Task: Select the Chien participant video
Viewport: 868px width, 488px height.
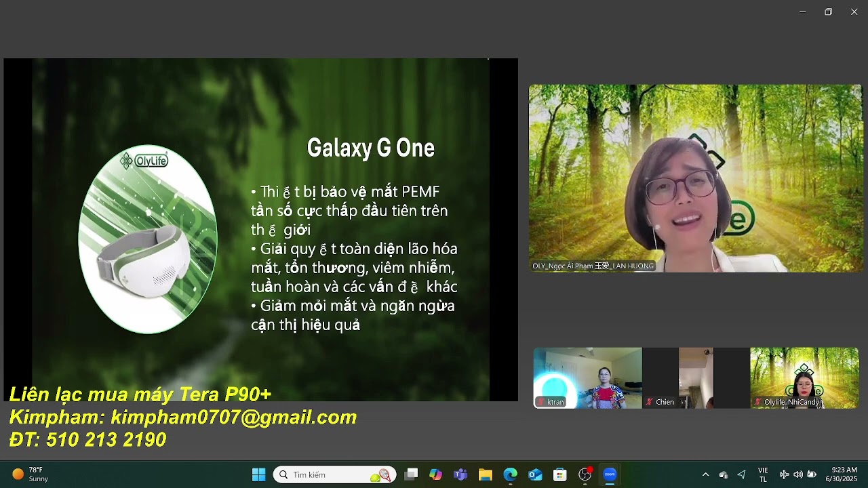Action: pos(696,378)
